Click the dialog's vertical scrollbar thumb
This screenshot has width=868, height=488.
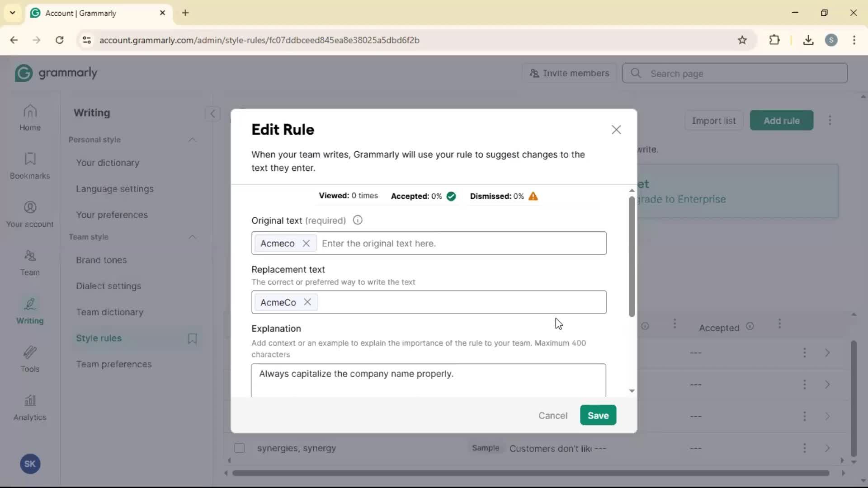coord(632,258)
